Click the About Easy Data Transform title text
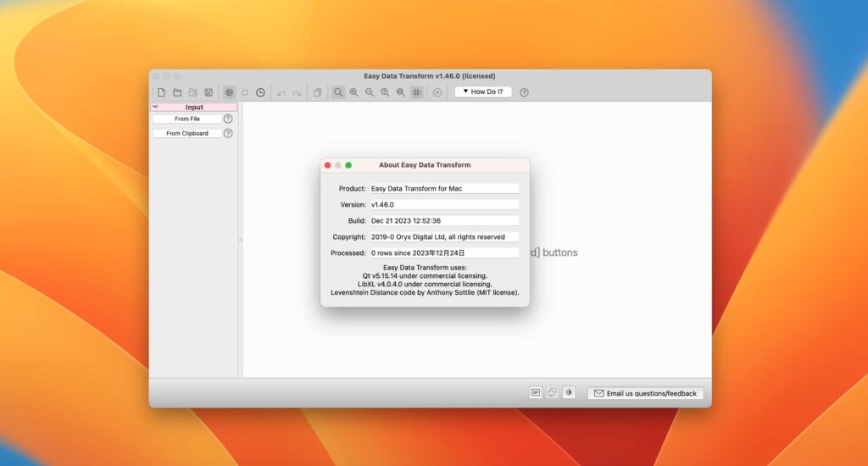The width and height of the screenshot is (868, 466). 425,165
